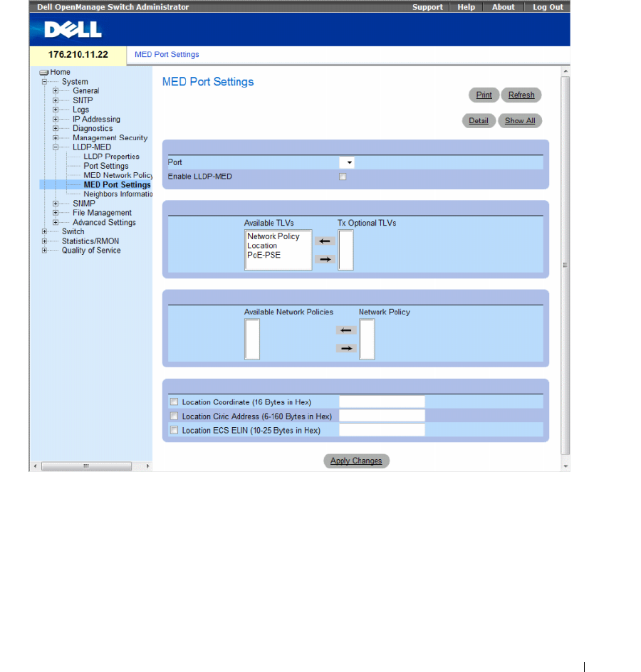Image resolution: width=641 pixels, height=672 pixels.
Task: Expand the Logs tree node
Action: coord(56,110)
